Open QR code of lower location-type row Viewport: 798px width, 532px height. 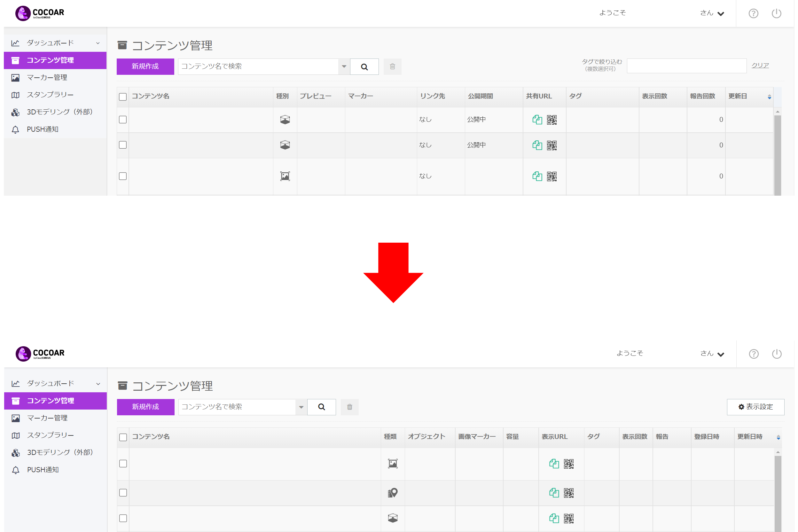tap(569, 493)
